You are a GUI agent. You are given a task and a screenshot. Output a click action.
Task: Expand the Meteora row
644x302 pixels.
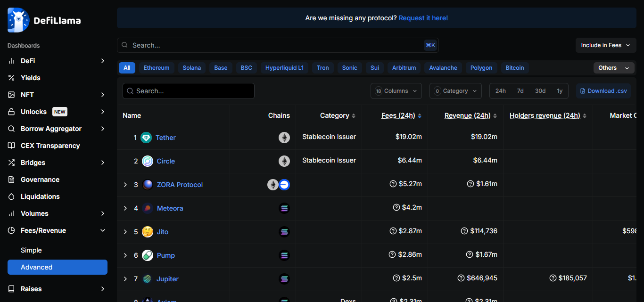click(125, 208)
